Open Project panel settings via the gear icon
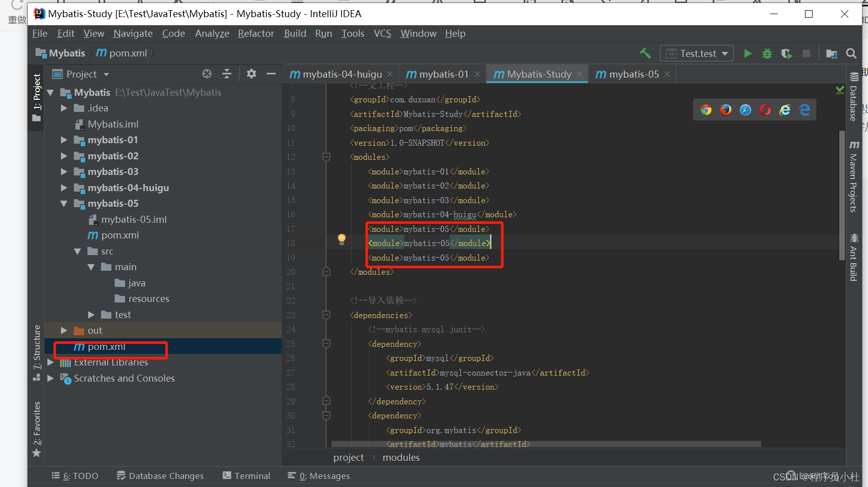The width and height of the screenshot is (868, 487). click(x=251, y=74)
